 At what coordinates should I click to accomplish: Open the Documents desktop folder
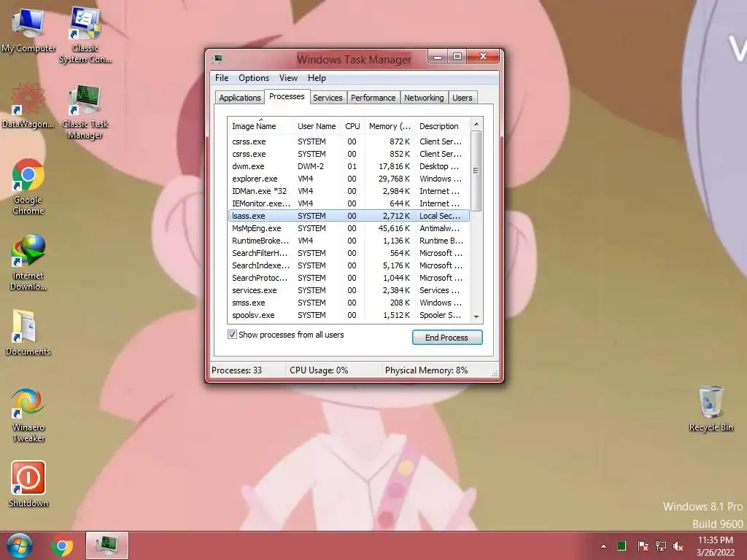point(28,332)
